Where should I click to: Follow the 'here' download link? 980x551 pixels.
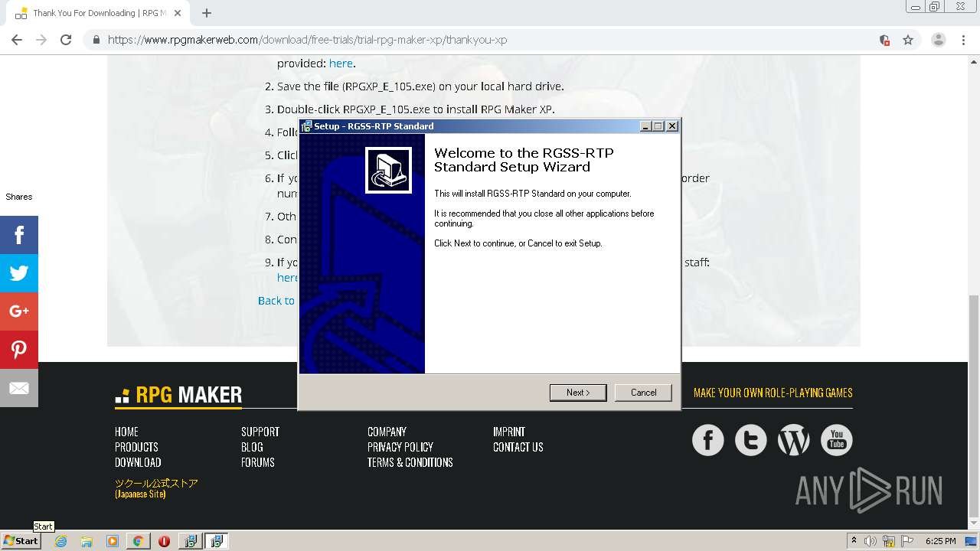click(x=341, y=64)
